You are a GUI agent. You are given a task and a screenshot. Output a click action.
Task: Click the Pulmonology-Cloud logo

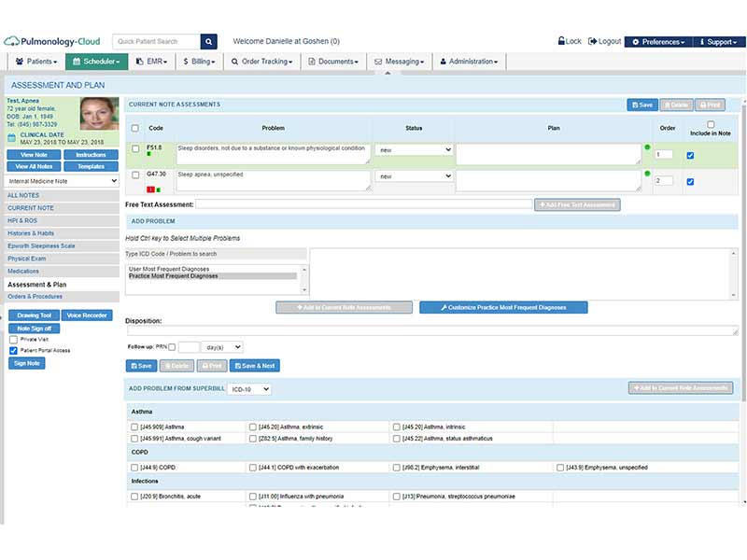click(52, 41)
